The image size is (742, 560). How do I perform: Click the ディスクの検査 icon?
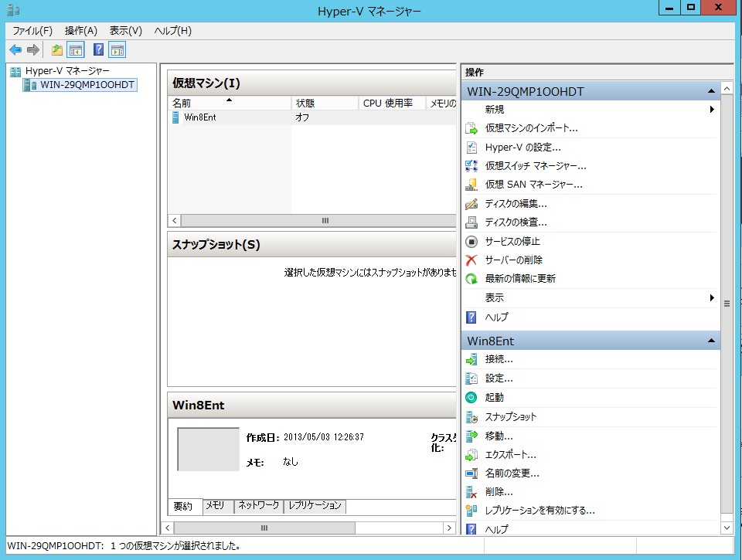coord(471,222)
